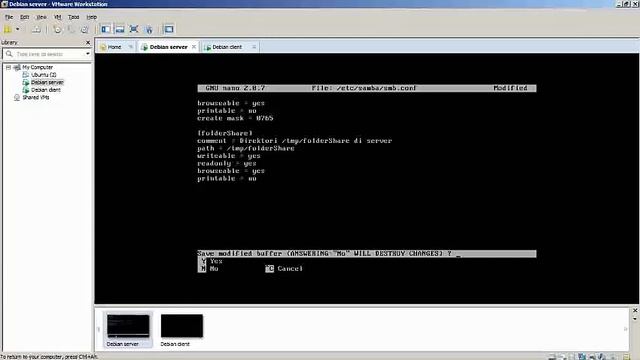The height and width of the screenshot is (360, 640).
Task: Open the Tabs menu
Action: pyautogui.click(x=73, y=17)
